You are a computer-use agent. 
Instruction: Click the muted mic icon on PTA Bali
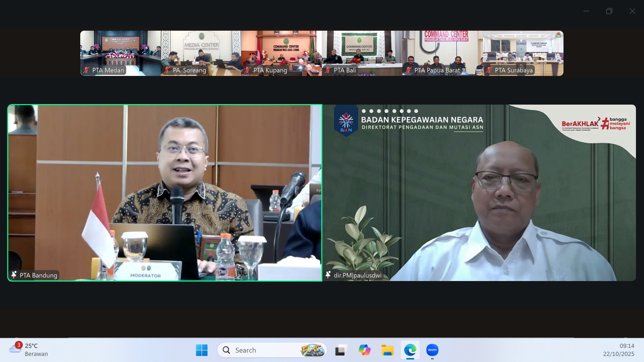[x=328, y=70]
